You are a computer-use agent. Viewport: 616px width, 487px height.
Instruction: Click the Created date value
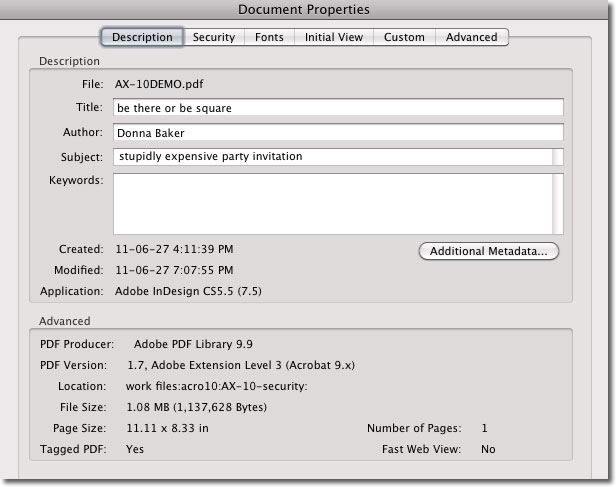tap(175, 249)
